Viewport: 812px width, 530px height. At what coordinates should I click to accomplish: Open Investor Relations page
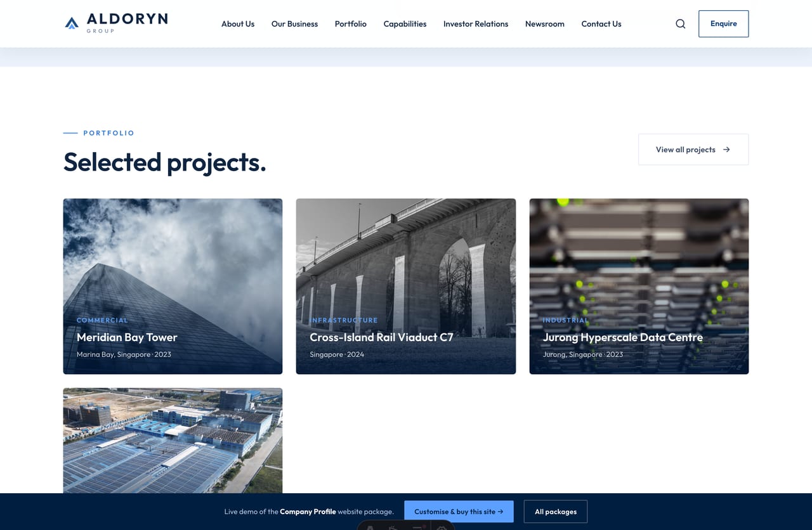[x=476, y=24]
